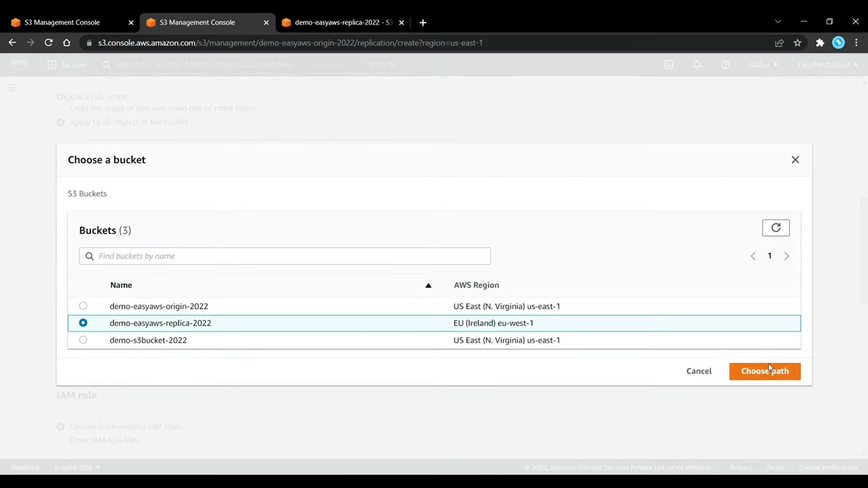Image resolution: width=868 pixels, height=488 pixels.
Task: Open the Terms link in footer
Action: 775,467
